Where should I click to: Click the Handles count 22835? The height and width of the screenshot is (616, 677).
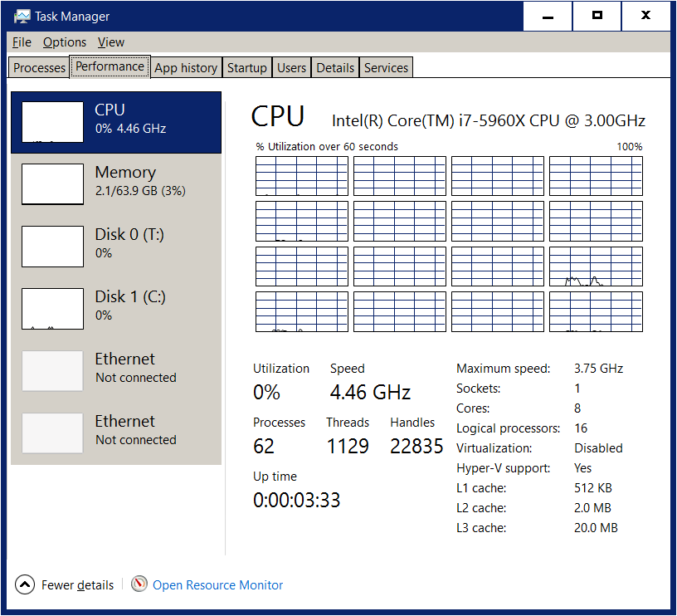coord(416,447)
